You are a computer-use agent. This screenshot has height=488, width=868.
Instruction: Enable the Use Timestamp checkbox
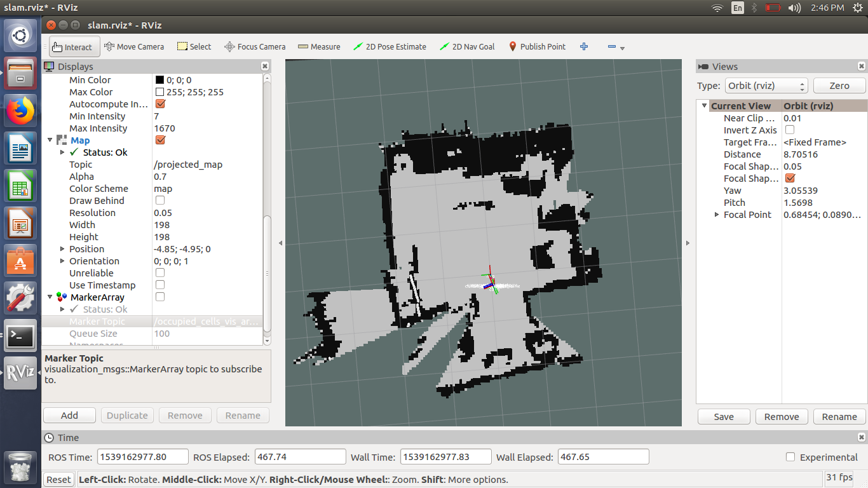pyautogui.click(x=160, y=285)
